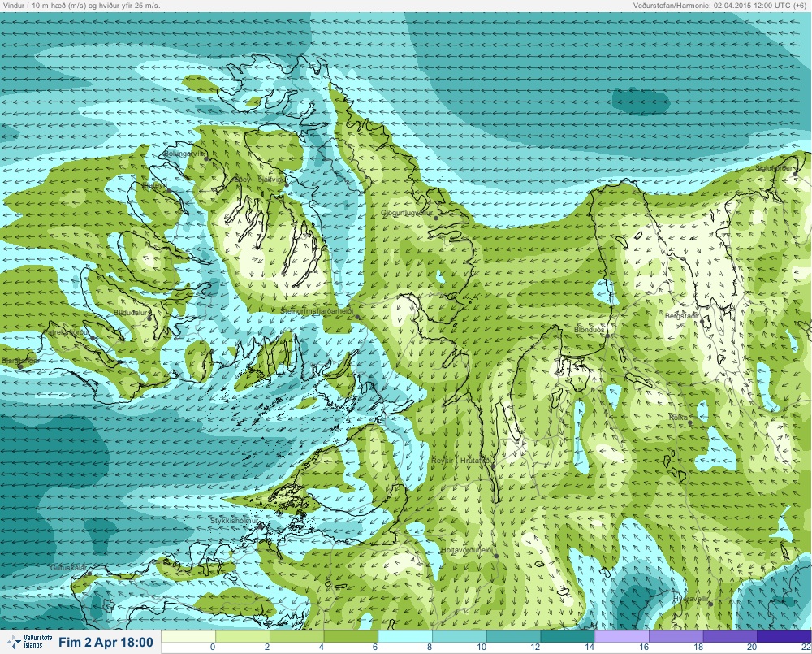Image resolution: width=812 pixels, height=654 pixels.
Task: Click the legend value '20'
Action: click(x=752, y=648)
